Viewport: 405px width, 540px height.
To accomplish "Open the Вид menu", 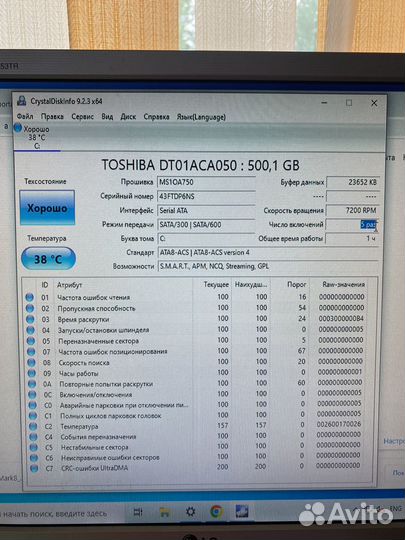I will tap(107, 117).
